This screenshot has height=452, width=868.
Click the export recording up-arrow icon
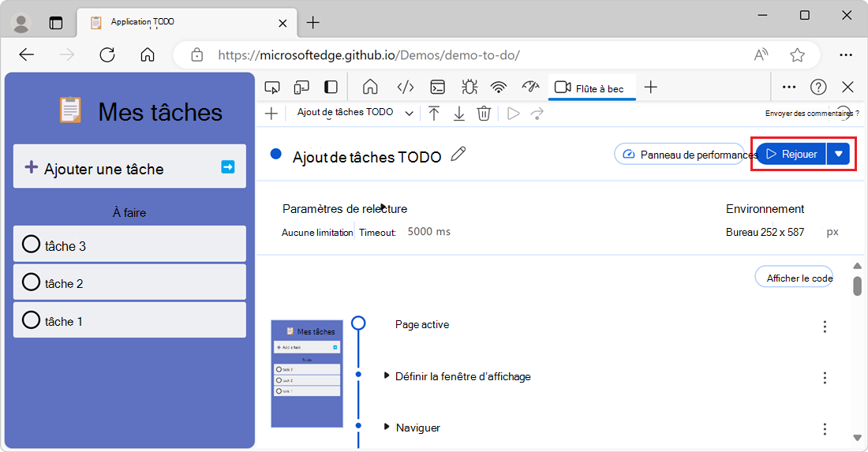(x=434, y=114)
